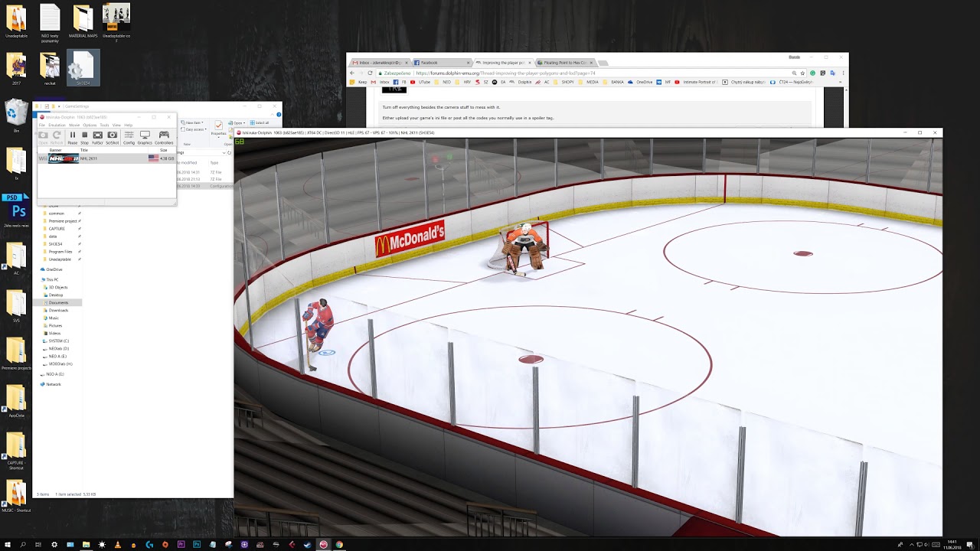The image size is (980, 551).
Task: Open the Dolphin bookmark in bookmarks bar
Action: (521, 82)
